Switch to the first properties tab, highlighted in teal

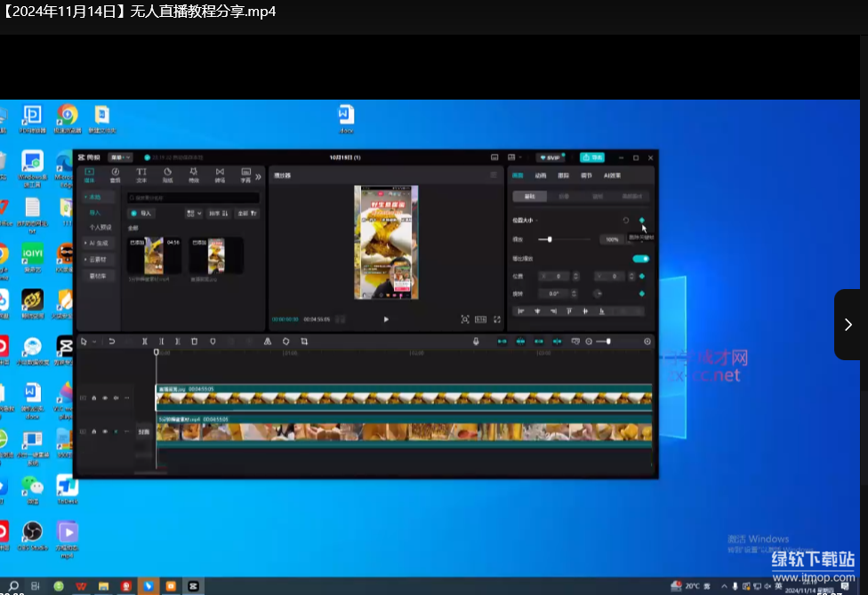pyautogui.click(x=518, y=175)
